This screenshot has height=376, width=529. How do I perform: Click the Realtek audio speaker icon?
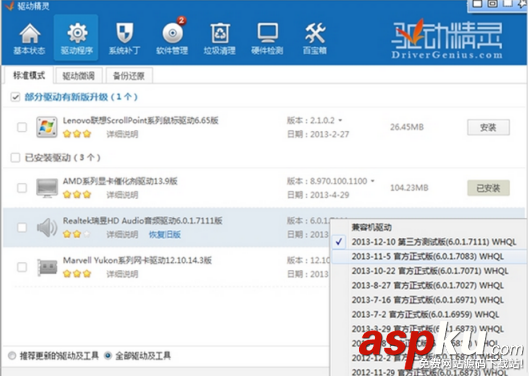click(47, 227)
